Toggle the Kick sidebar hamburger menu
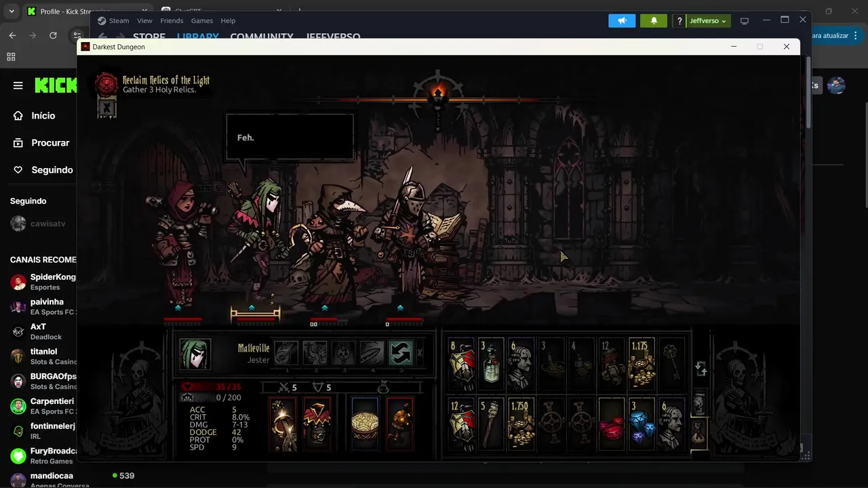Viewport: 868px width, 488px height. coord(18,85)
